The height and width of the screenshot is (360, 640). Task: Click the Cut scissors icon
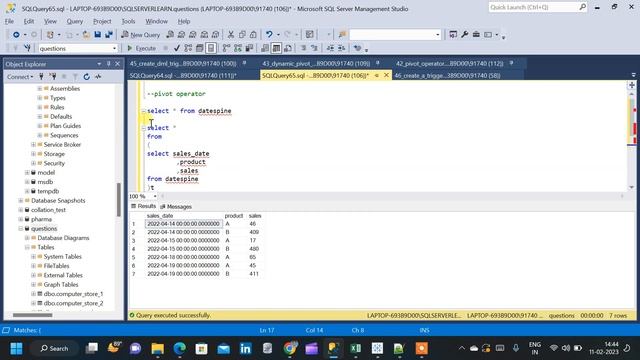click(x=231, y=35)
